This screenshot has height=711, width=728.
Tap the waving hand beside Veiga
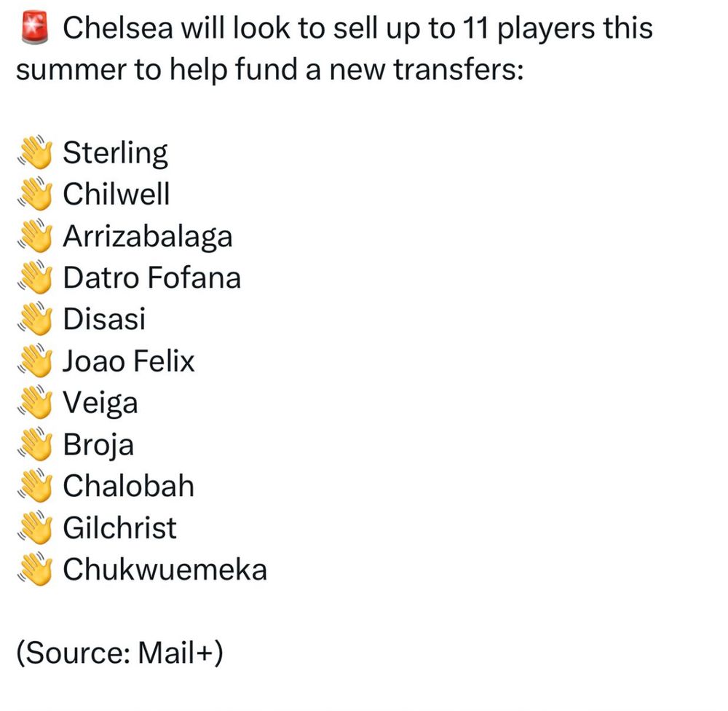click(36, 403)
